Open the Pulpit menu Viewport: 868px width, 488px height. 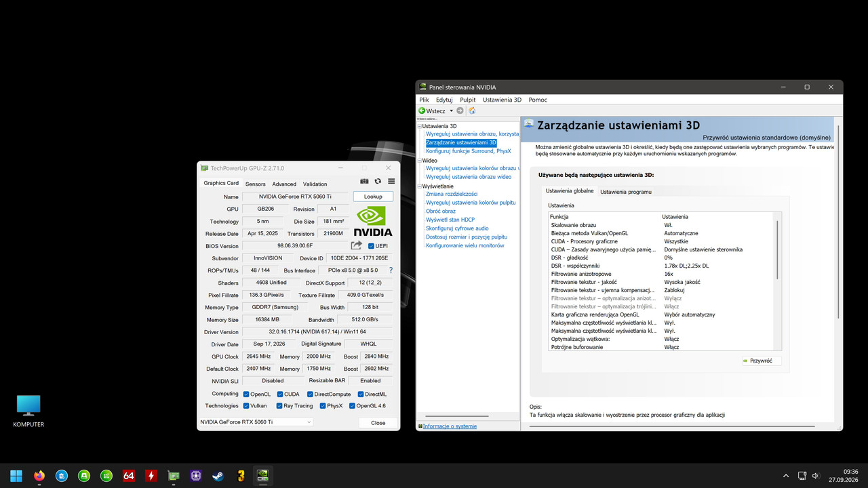point(468,100)
